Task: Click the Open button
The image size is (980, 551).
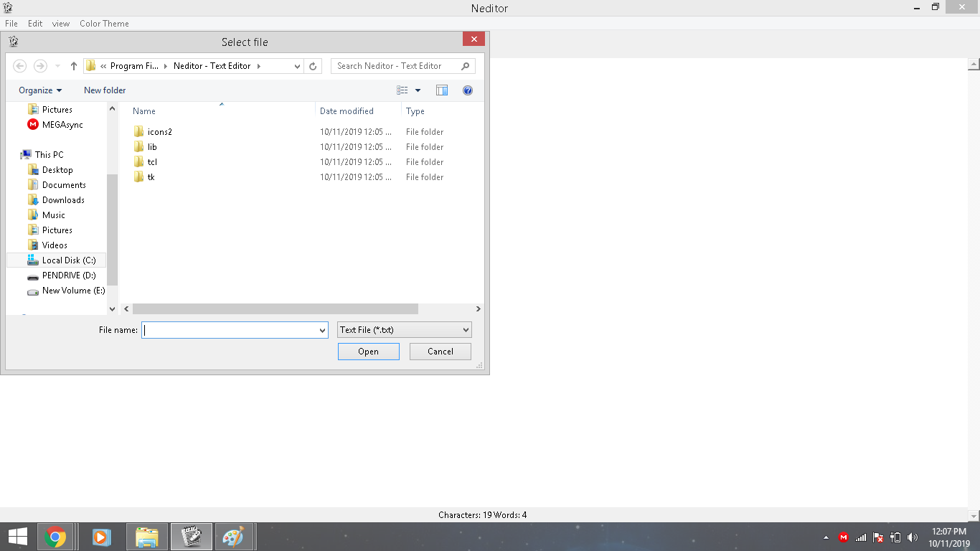Action: point(369,352)
